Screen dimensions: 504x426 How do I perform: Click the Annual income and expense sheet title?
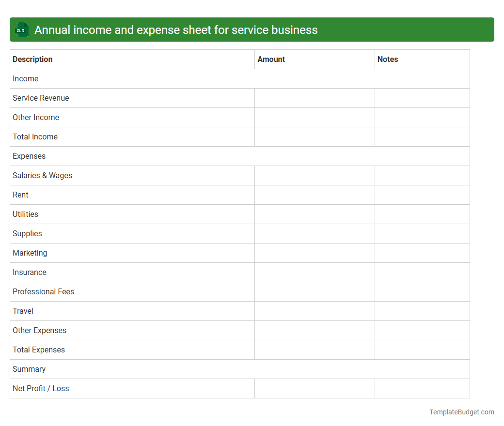(176, 30)
